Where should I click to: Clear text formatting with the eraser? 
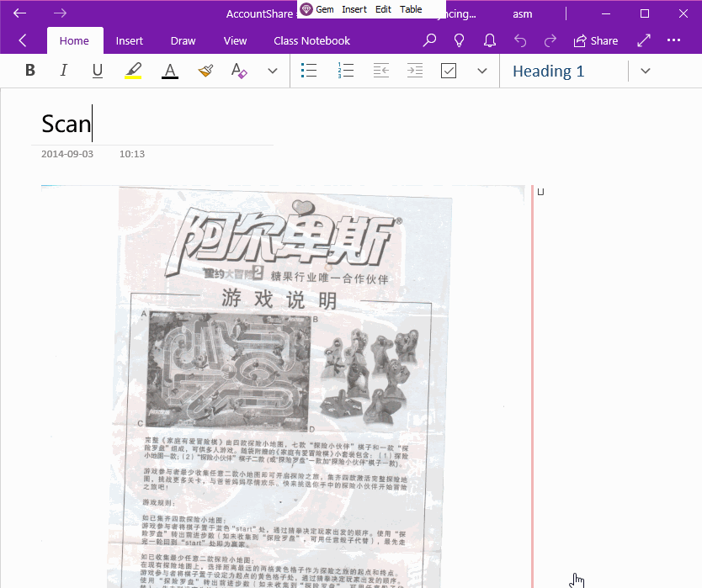(239, 71)
